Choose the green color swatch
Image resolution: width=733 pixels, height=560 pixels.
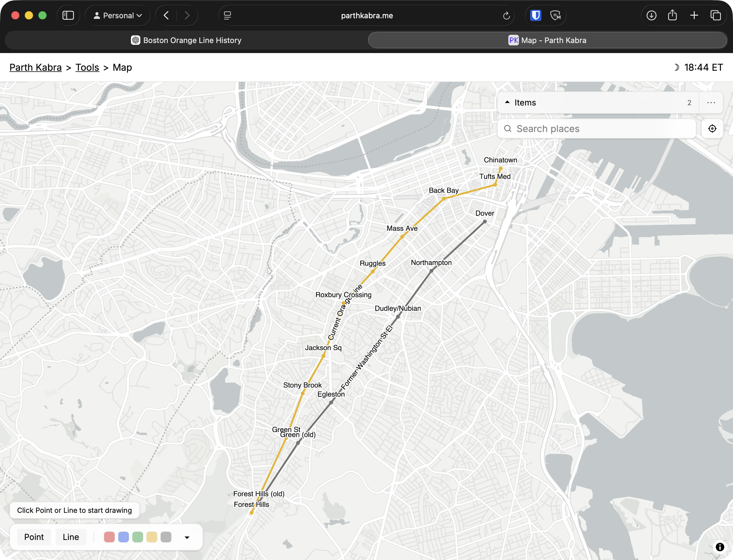tap(138, 537)
